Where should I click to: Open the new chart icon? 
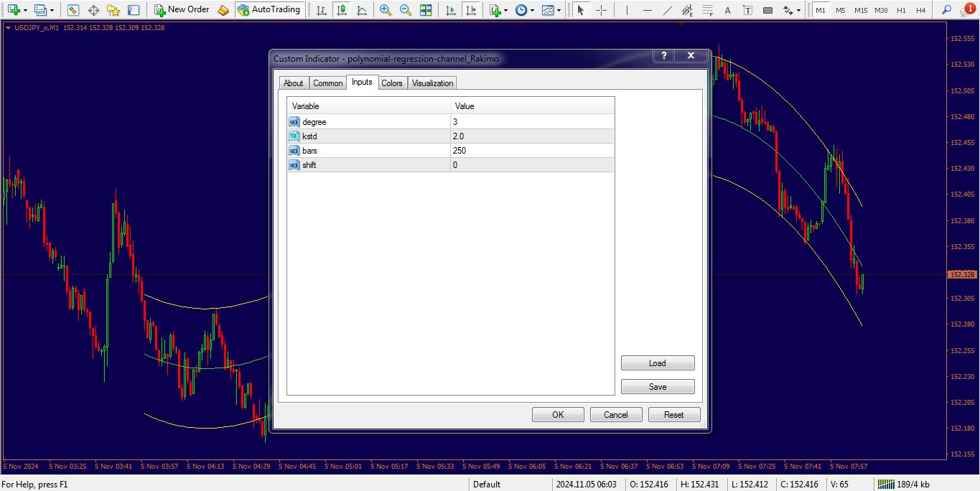coord(14,10)
